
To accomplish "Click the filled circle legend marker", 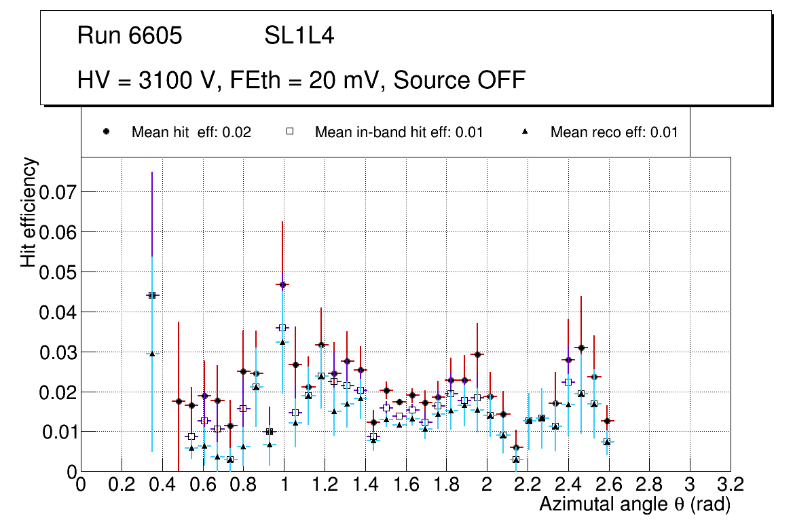I will click(107, 132).
